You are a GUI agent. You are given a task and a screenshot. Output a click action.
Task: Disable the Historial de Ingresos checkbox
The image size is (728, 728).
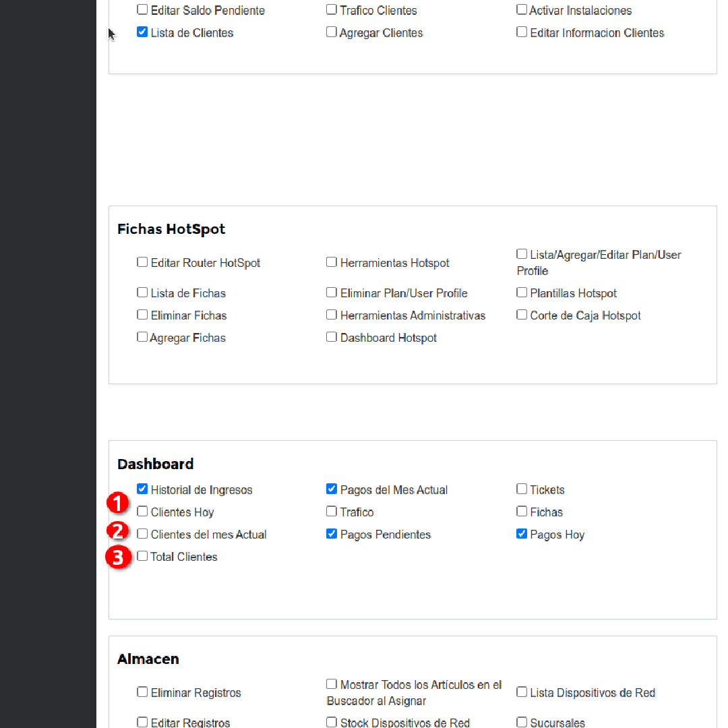pos(142,489)
